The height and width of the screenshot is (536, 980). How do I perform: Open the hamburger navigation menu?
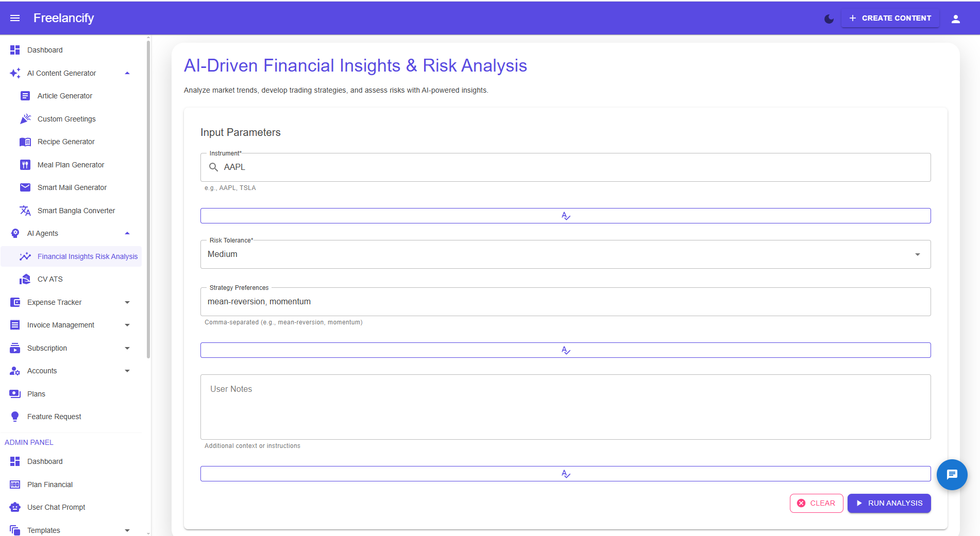pos(15,18)
